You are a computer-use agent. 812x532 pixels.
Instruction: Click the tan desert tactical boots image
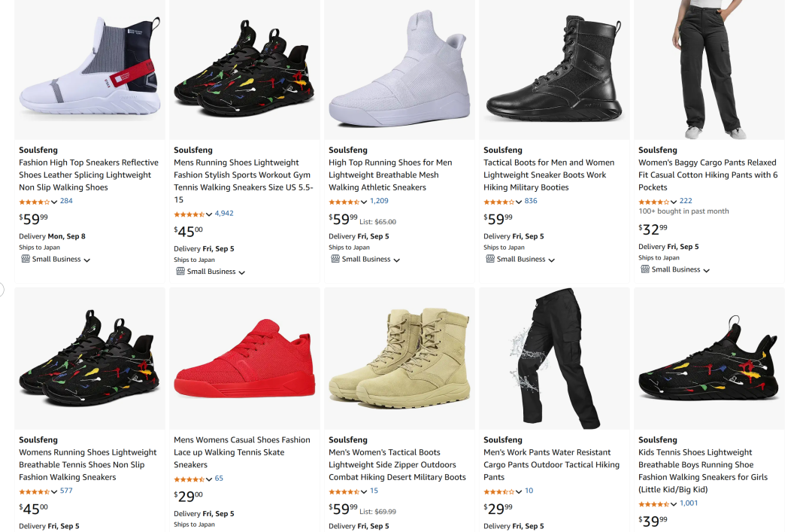point(399,360)
